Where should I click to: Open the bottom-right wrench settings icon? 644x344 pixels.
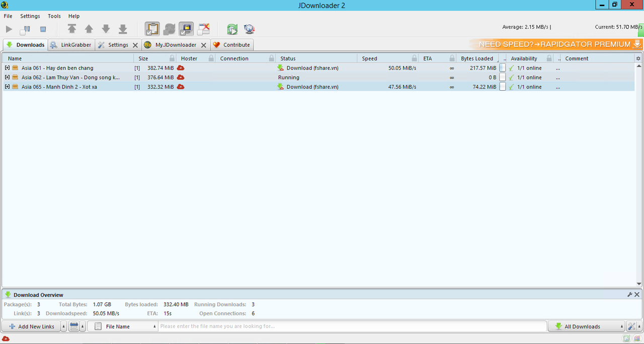tap(631, 326)
